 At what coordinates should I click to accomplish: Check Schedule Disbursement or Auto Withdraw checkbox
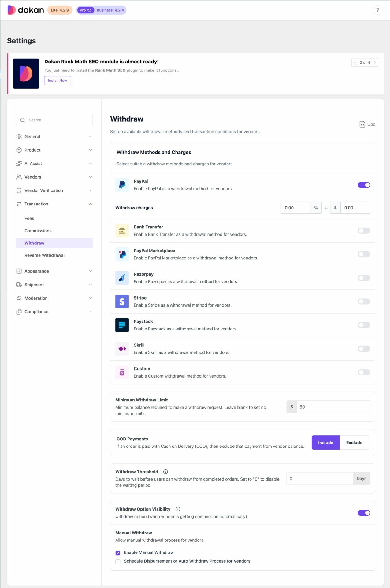[x=118, y=561]
